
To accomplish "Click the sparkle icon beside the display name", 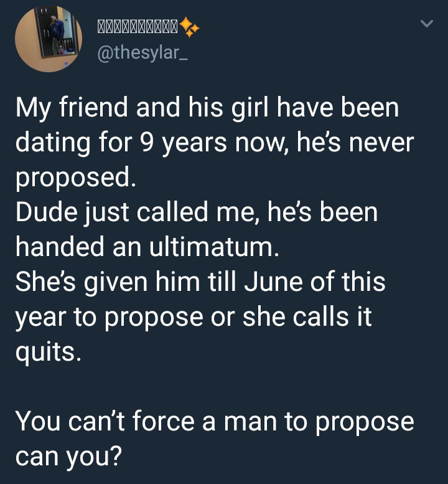I will point(190,27).
